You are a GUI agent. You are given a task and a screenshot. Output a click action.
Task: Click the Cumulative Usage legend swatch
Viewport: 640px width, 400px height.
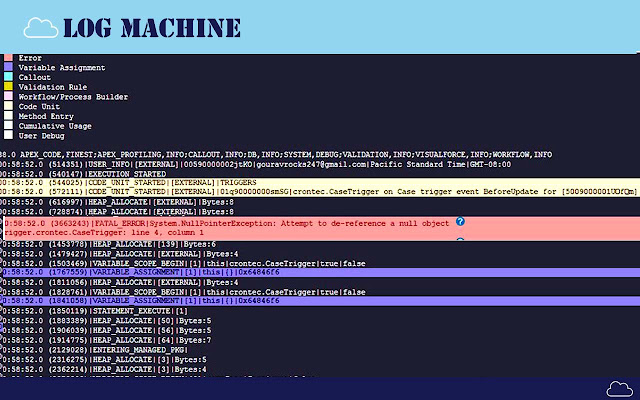click(8, 126)
